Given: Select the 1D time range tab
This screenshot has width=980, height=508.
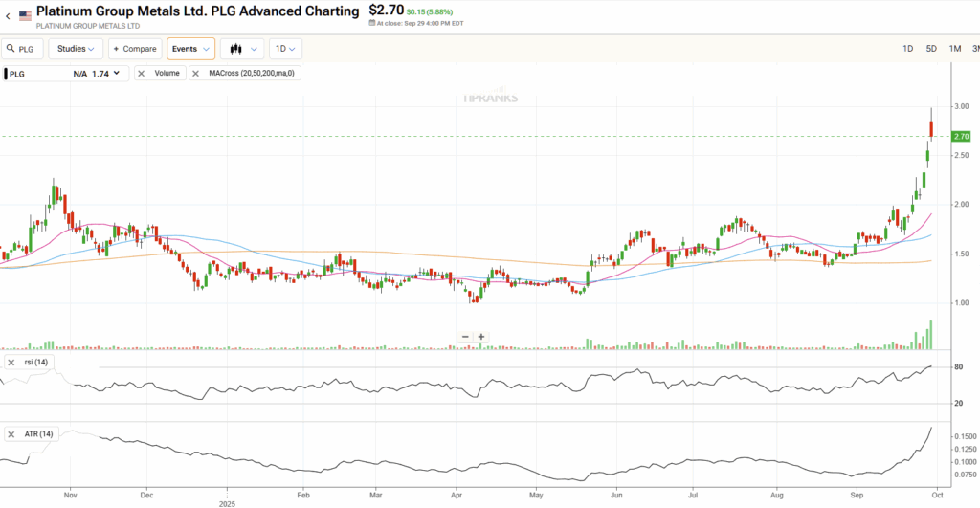Looking at the screenshot, I should (x=907, y=49).
